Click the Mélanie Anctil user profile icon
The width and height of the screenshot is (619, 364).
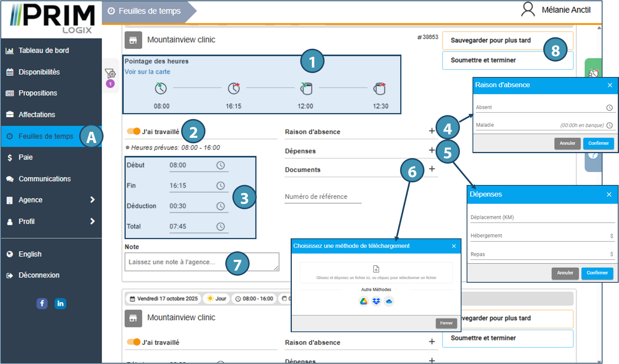point(528,9)
